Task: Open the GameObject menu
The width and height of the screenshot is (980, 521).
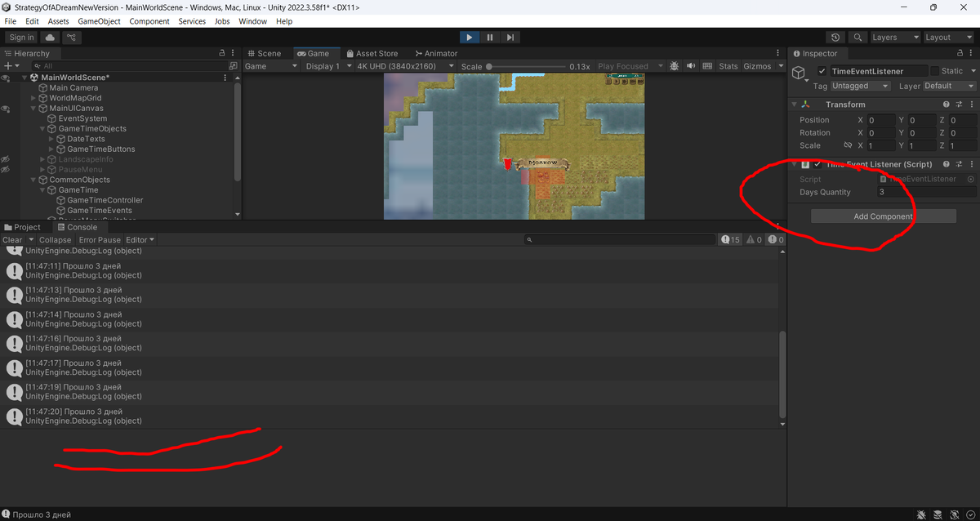Action: tap(99, 21)
